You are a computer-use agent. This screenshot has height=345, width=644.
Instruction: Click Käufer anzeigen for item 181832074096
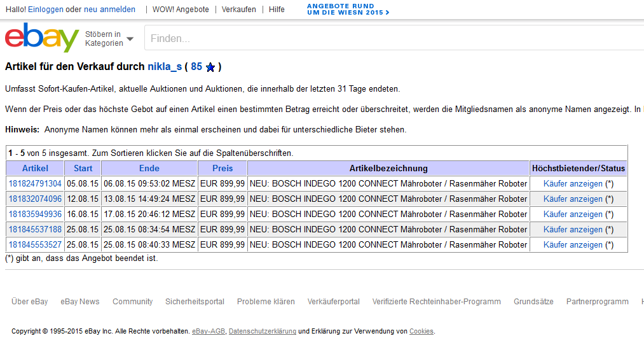click(x=573, y=199)
